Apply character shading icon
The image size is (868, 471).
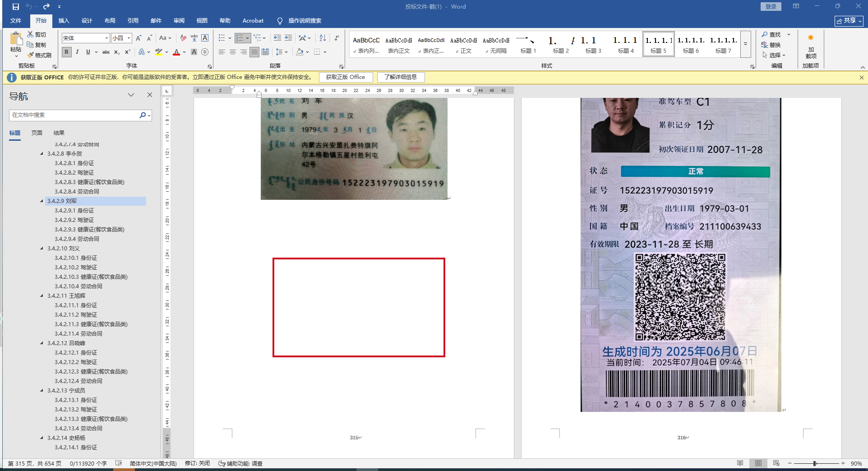click(194, 52)
